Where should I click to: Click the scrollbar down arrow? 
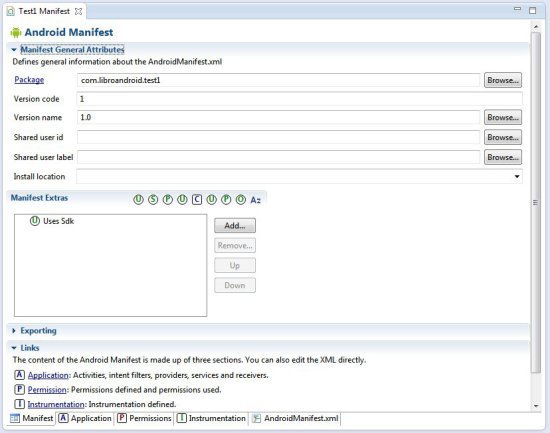click(536, 406)
